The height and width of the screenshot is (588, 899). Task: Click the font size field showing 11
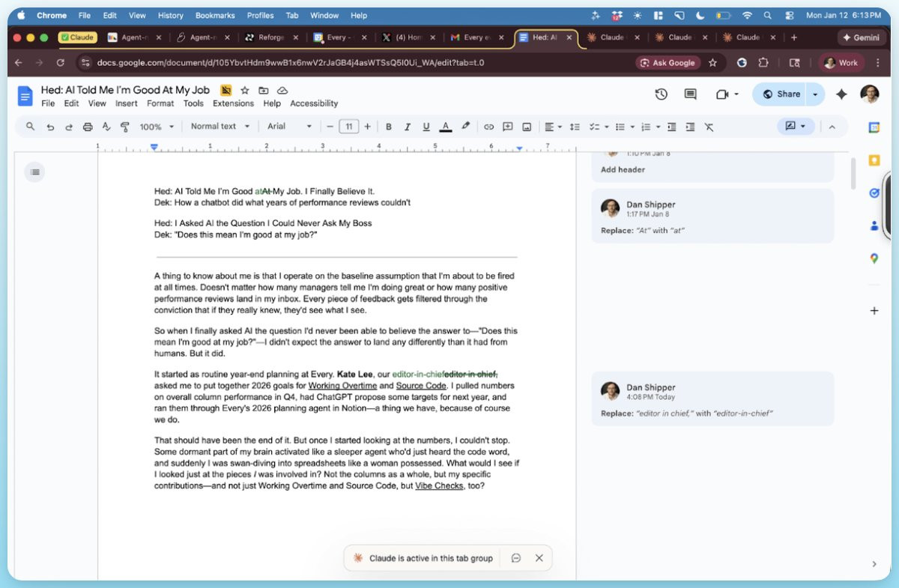pyautogui.click(x=348, y=127)
